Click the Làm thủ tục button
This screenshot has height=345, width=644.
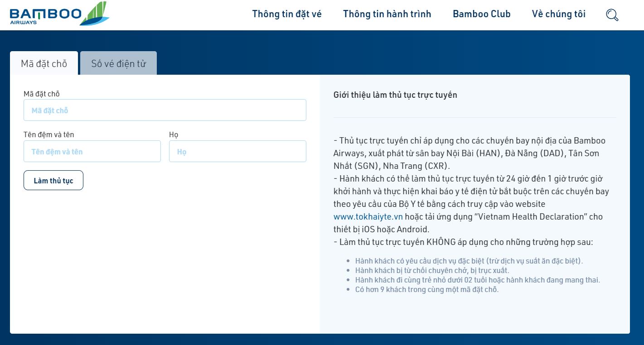click(53, 180)
